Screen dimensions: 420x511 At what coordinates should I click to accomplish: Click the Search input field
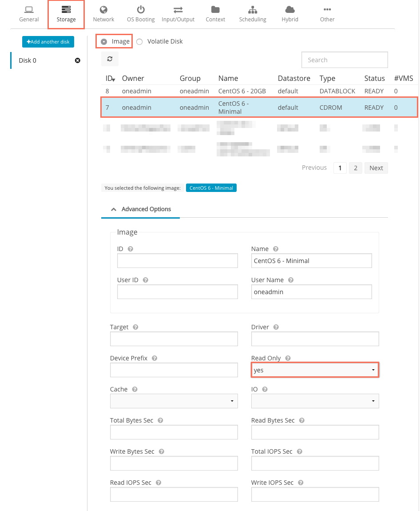(x=345, y=60)
